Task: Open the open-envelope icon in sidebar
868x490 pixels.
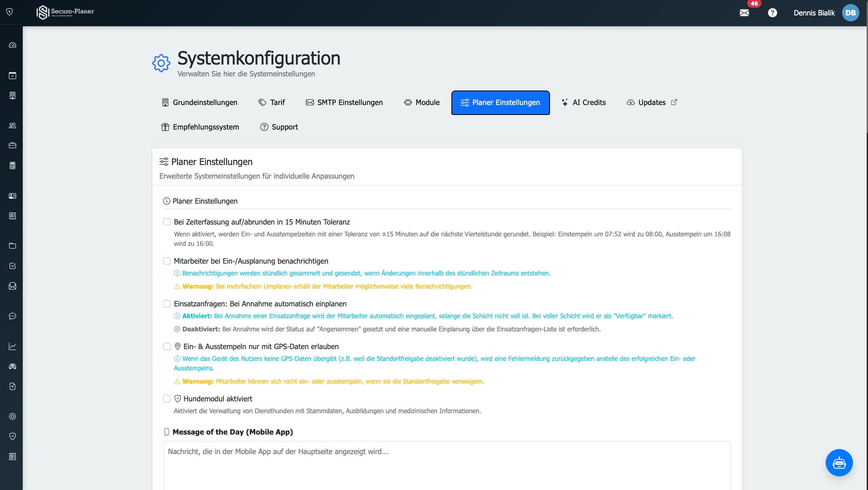Action: pos(12,286)
